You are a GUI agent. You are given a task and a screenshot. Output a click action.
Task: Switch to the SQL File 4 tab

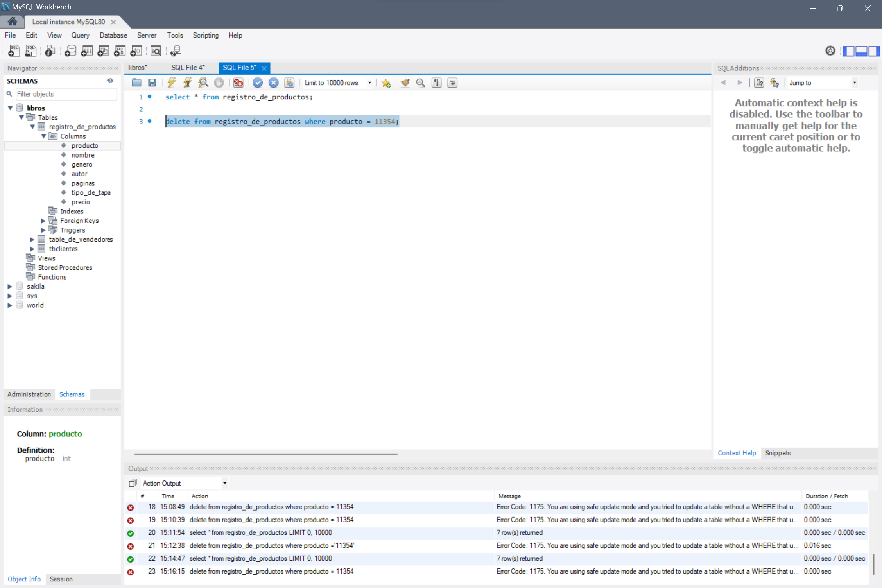(188, 68)
